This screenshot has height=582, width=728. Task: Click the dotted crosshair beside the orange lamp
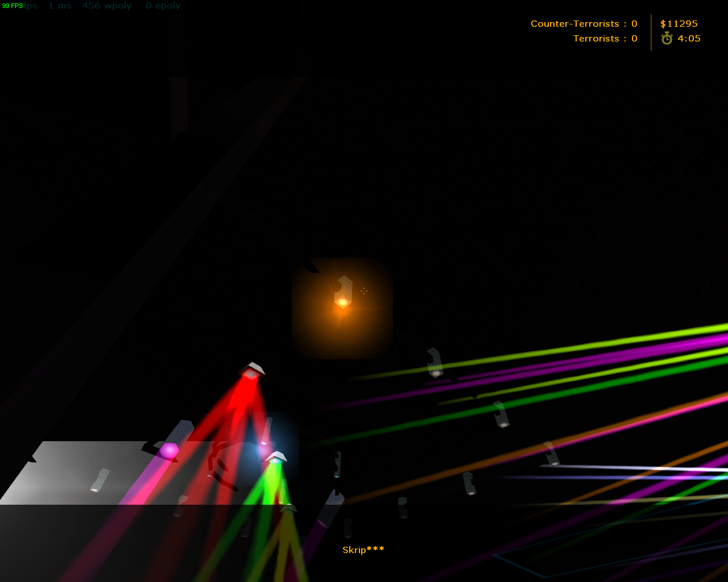(364, 291)
